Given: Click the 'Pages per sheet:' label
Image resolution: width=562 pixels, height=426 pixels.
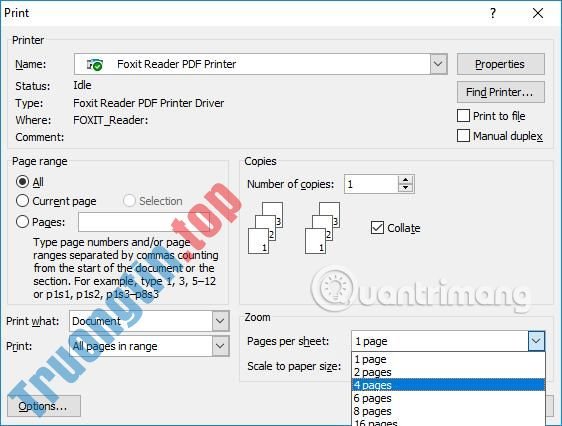Looking at the screenshot, I should (288, 341).
